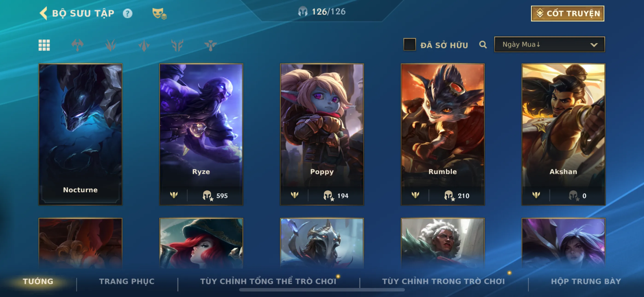
Task: Select the all-champions grid filter icon
Action: (44, 45)
